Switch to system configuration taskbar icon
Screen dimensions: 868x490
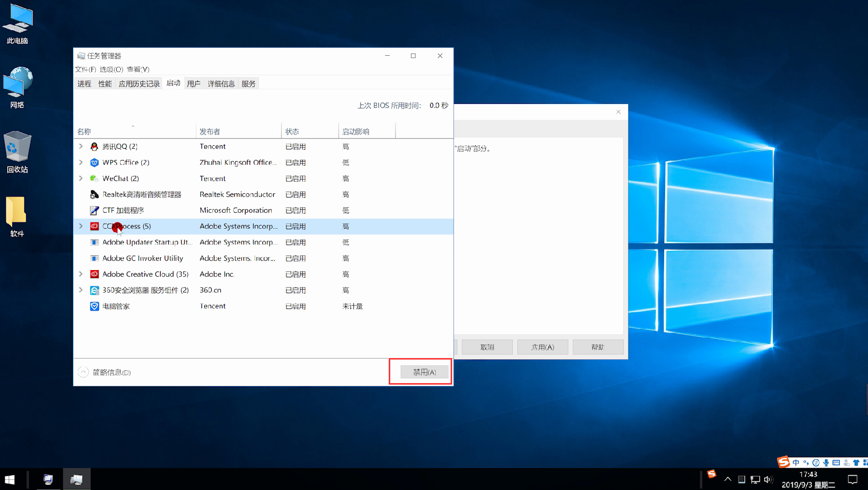click(x=48, y=479)
